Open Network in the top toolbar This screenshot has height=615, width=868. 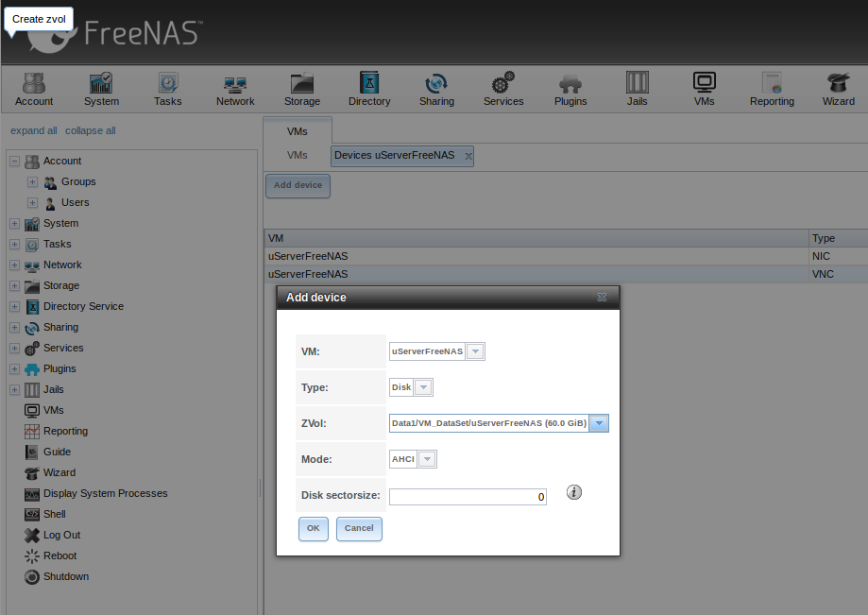tap(235, 89)
